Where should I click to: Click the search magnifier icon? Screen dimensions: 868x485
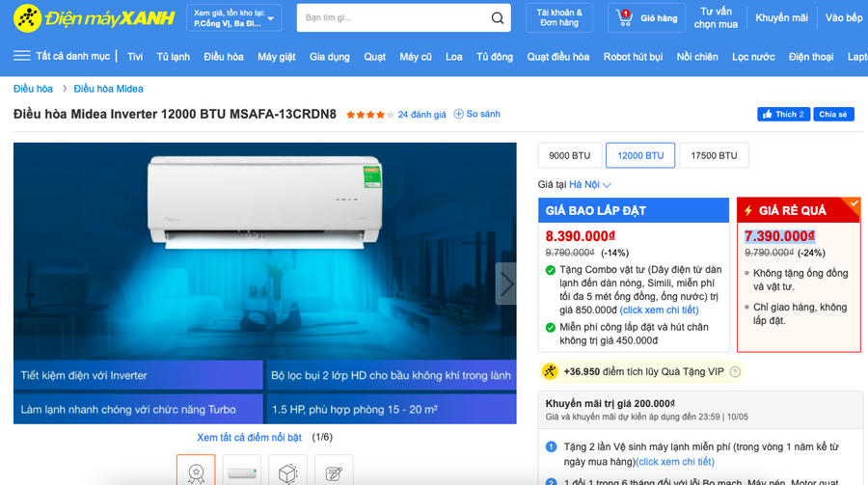tap(497, 18)
